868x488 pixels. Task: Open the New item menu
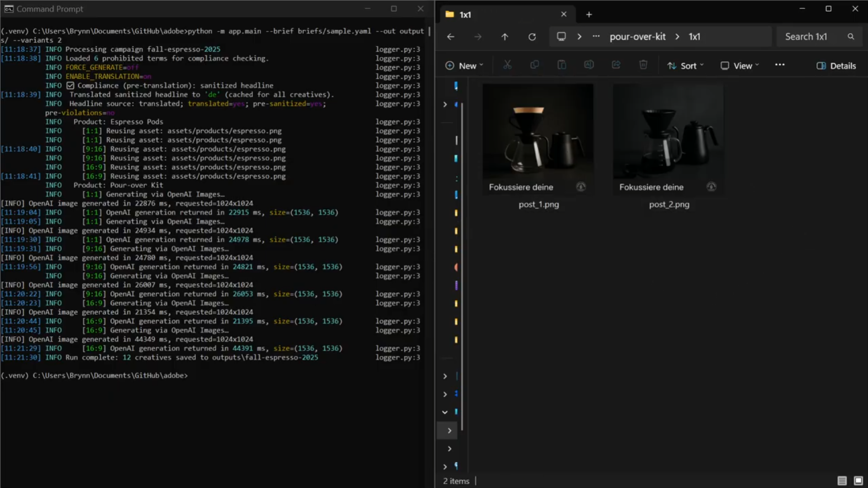click(464, 66)
